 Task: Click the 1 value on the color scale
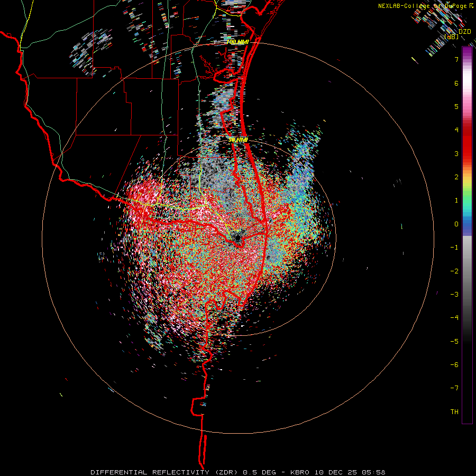[456, 200]
